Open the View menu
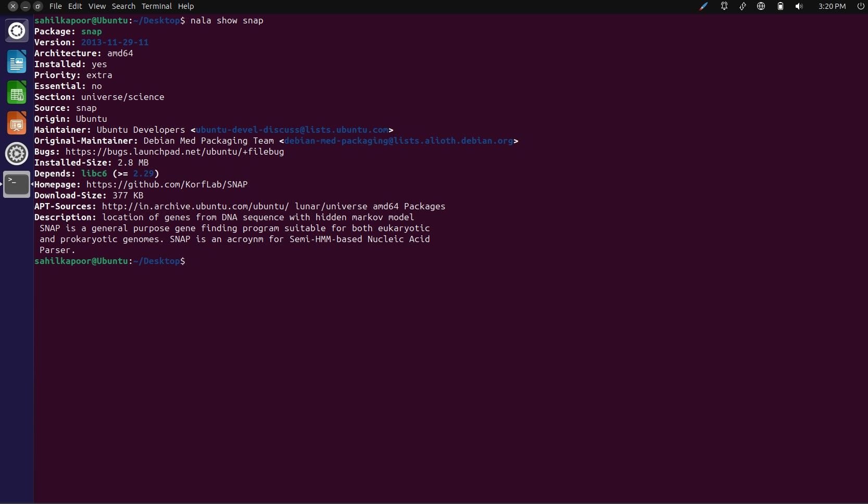 pyautogui.click(x=97, y=6)
